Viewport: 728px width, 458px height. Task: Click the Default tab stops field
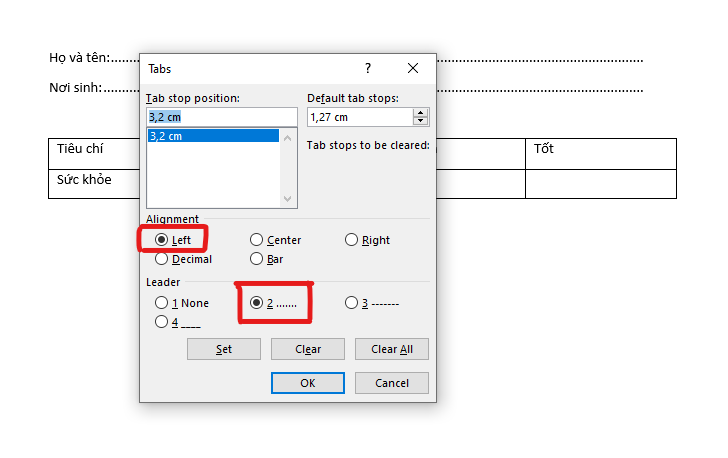click(360, 117)
